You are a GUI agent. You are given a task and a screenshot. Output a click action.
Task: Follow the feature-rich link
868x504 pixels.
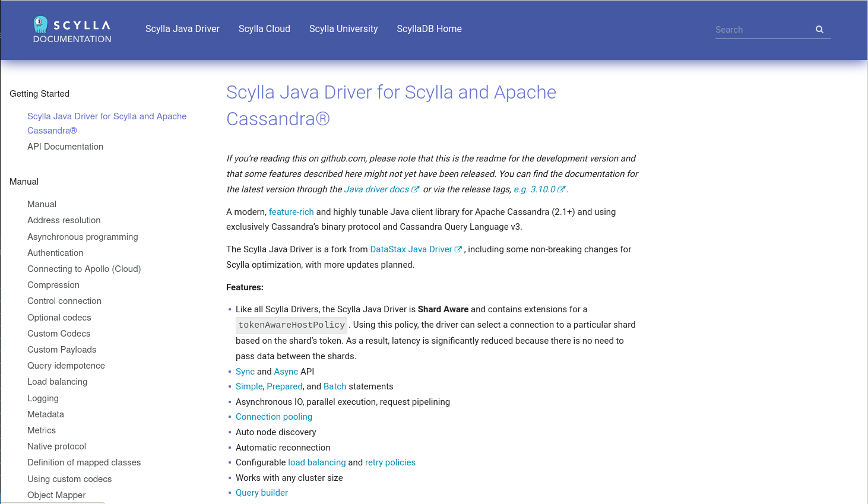(291, 212)
